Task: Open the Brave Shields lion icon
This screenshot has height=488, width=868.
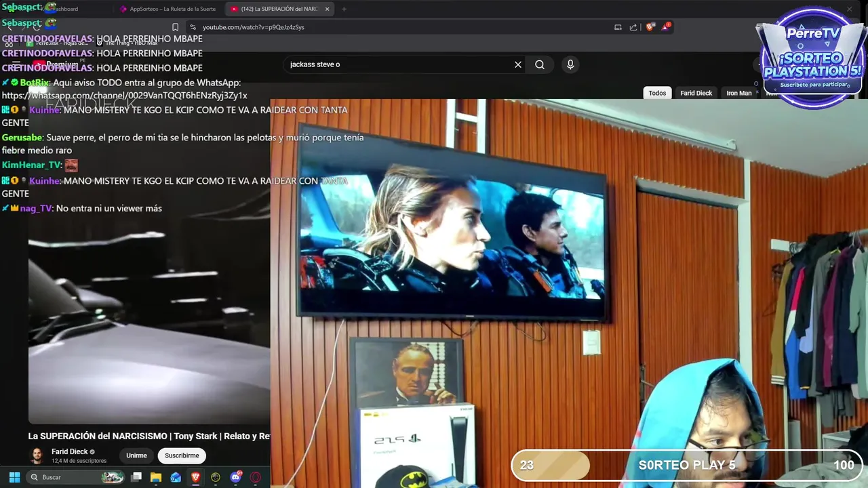Action: point(650,27)
